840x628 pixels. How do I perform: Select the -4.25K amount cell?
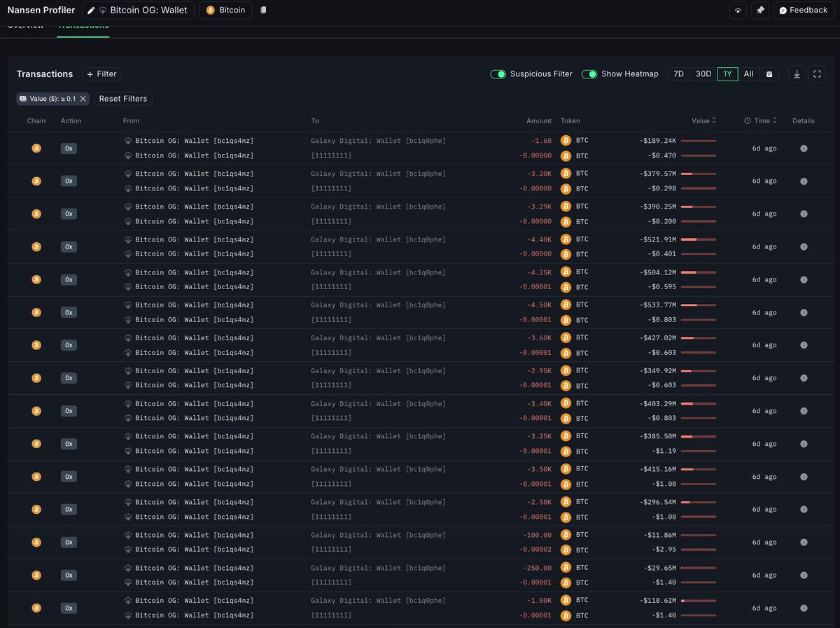pos(539,272)
